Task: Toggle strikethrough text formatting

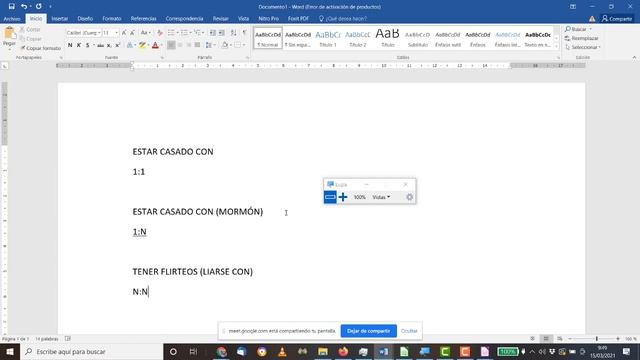Action: tap(100, 45)
